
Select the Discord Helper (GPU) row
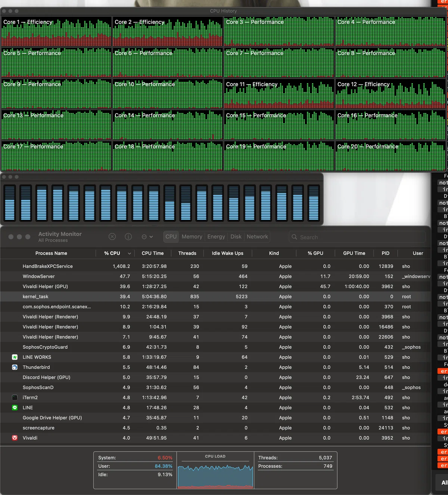coord(215,377)
